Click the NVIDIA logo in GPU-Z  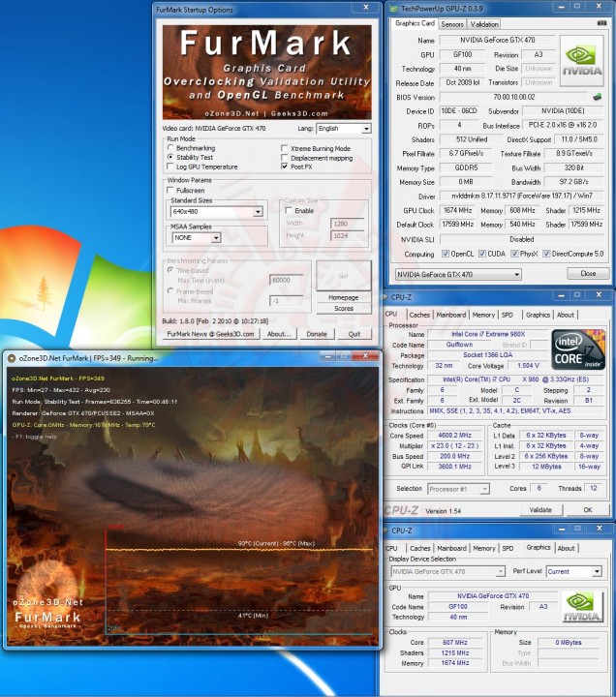[x=582, y=61]
